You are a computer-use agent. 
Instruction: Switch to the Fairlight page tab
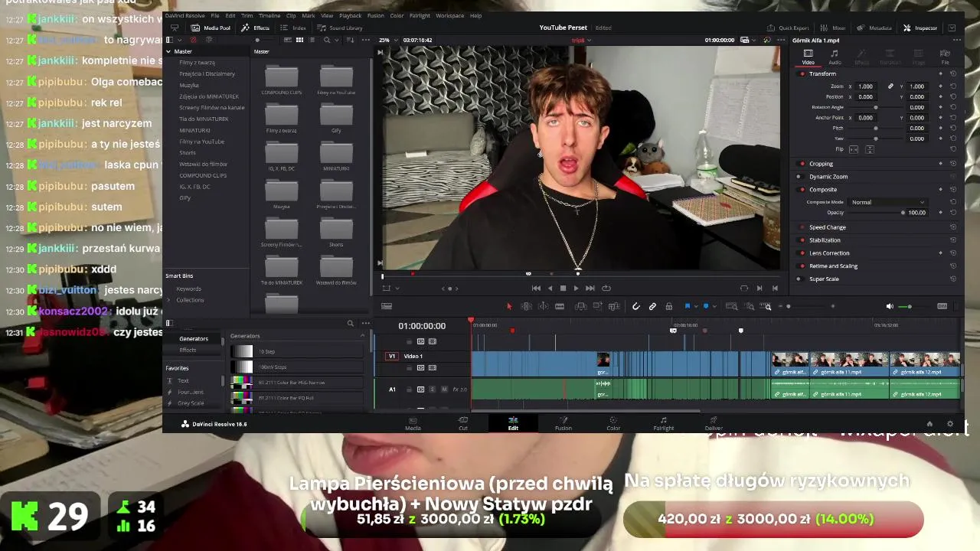coord(663,423)
